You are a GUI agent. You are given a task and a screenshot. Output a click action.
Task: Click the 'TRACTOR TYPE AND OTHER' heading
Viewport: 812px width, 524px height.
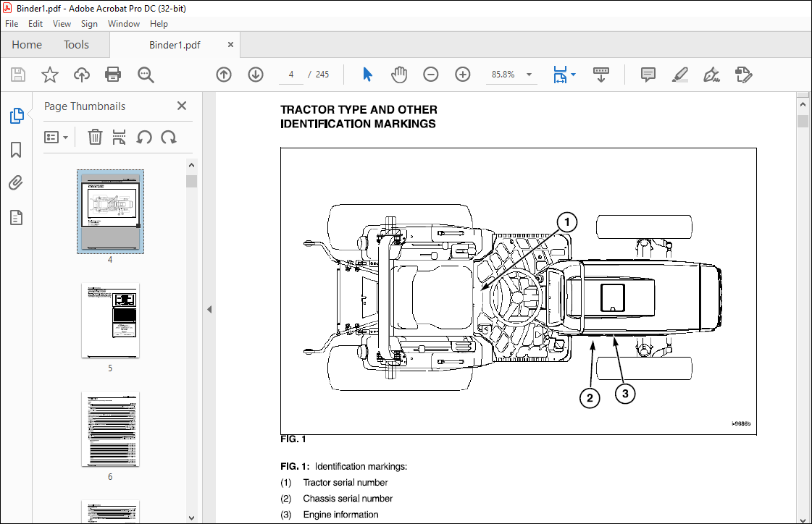(x=359, y=110)
